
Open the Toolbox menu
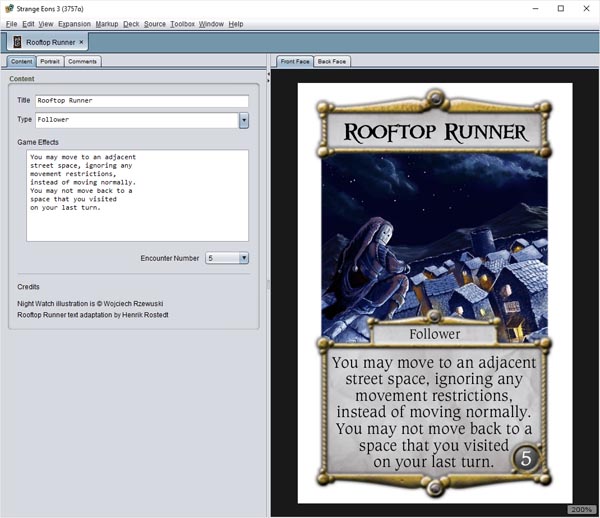point(182,24)
